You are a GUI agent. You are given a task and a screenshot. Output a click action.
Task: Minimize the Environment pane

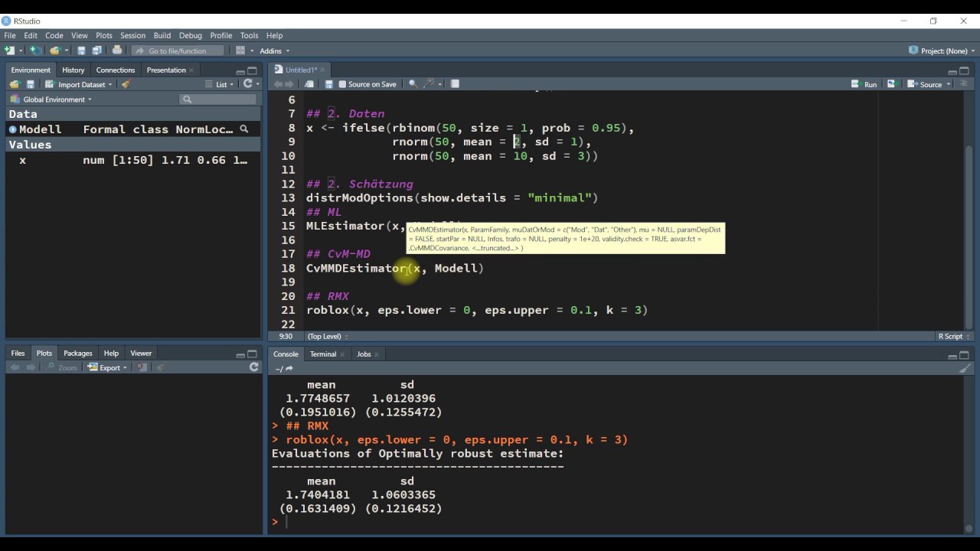[240, 70]
